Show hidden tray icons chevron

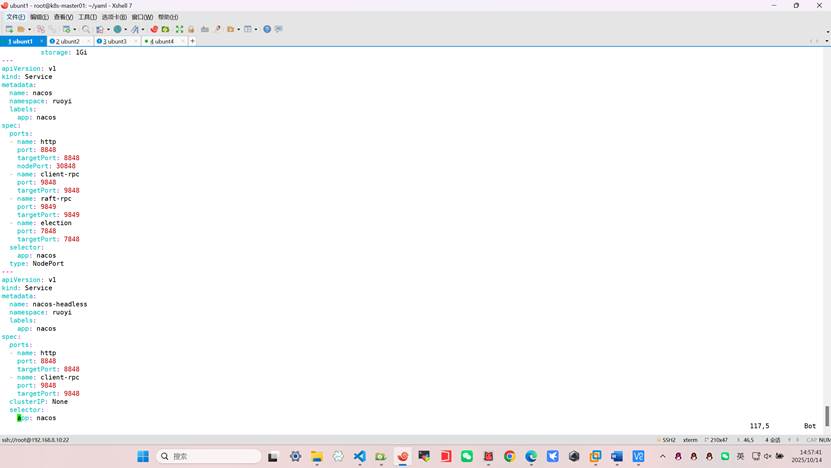click(662, 456)
